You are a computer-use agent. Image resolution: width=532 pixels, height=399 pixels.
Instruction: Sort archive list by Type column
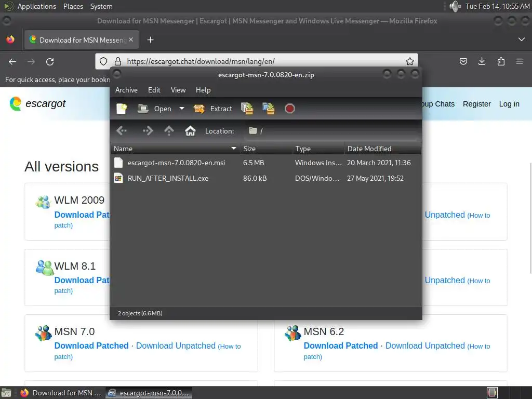318,149
